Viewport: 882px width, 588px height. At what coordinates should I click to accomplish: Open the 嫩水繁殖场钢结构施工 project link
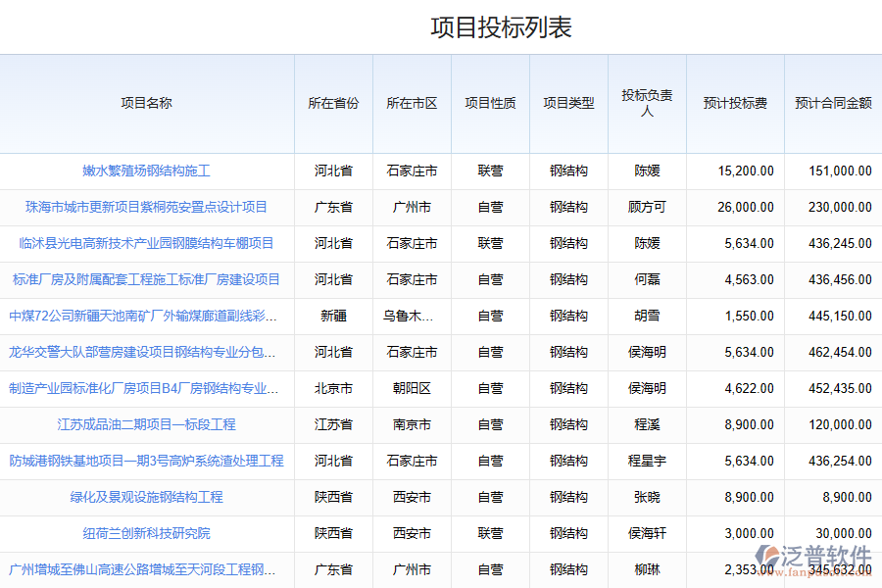pos(147,171)
